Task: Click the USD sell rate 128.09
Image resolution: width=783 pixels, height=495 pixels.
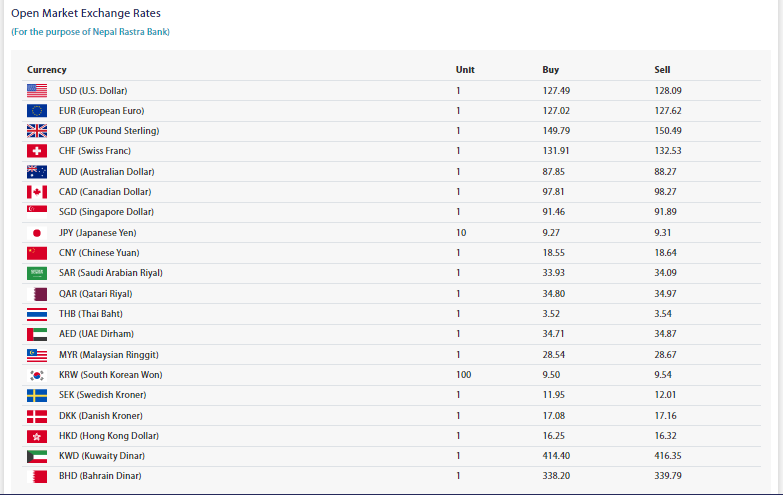Action: (667, 90)
